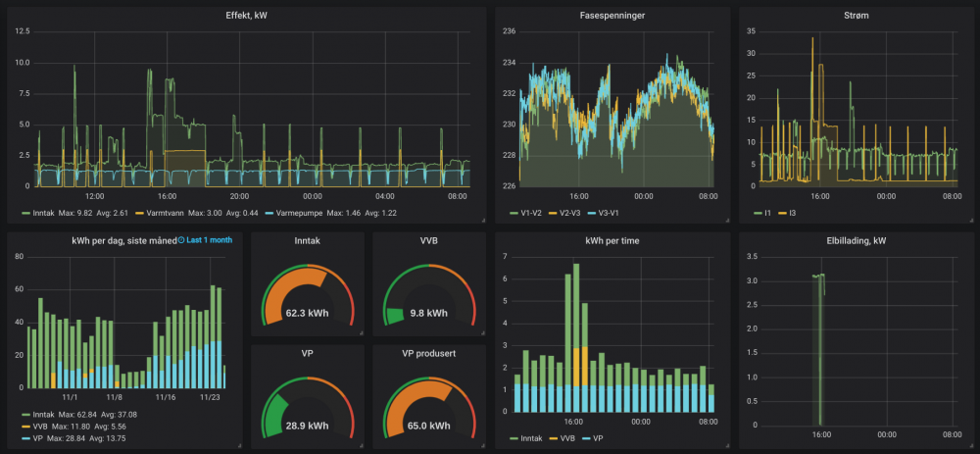Open the Elbillading, kW panel header menu
980x454 pixels.
point(856,240)
